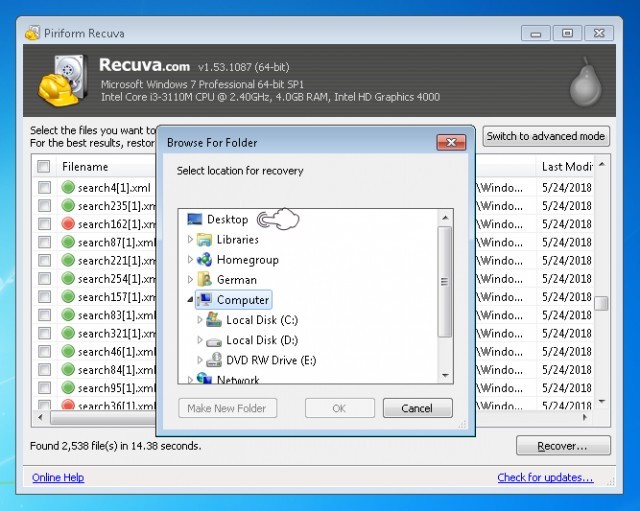Open the Check for updates... link

(545, 477)
